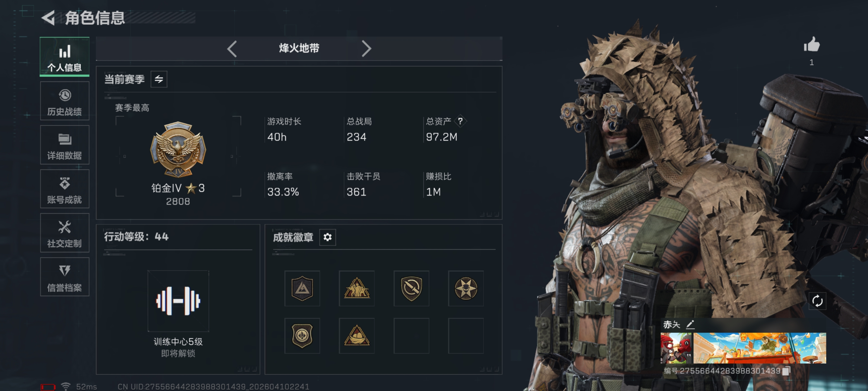Rotate character with the refresh icon
This screenshot has height=391, width=868.
click(817, 301)
